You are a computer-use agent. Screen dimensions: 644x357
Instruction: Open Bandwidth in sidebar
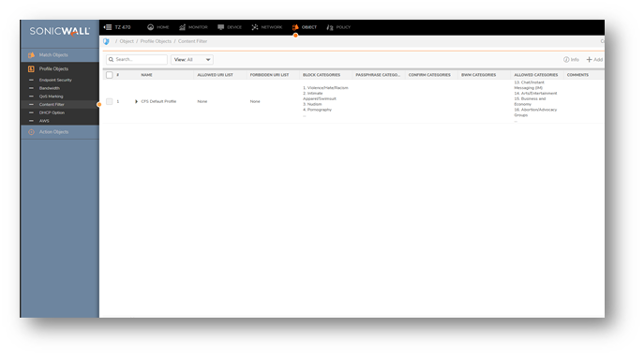[50, 88]
